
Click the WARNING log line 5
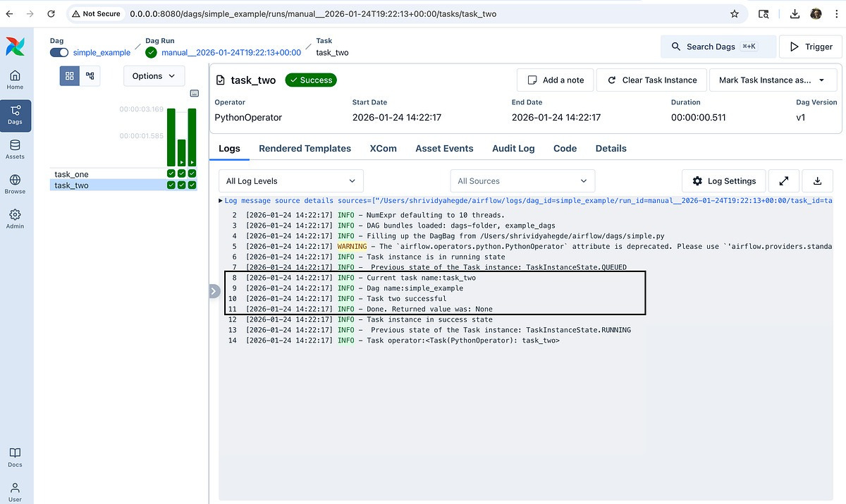[525, 247]
